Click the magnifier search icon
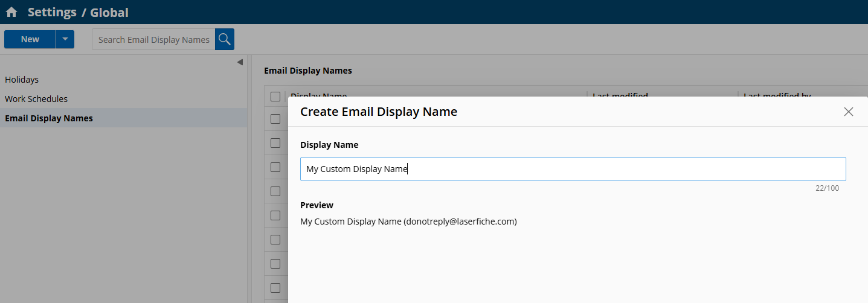 click(225, 39)
